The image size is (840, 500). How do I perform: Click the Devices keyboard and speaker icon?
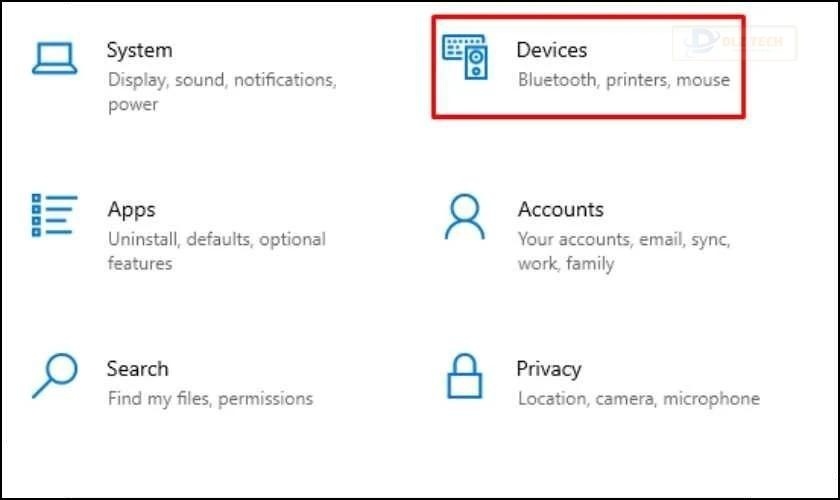pos(465,58)
